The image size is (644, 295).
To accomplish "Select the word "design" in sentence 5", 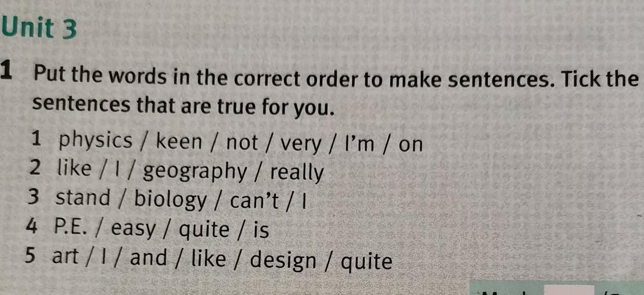I will (284, 261).
